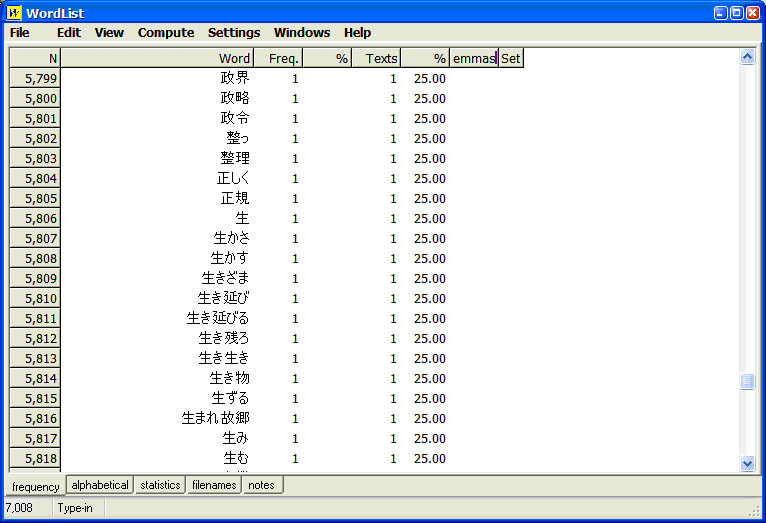Image resolution: width=766 pixels, height=523 pixels.
Task: Maximize the WordList window
Action: point(736,13)
